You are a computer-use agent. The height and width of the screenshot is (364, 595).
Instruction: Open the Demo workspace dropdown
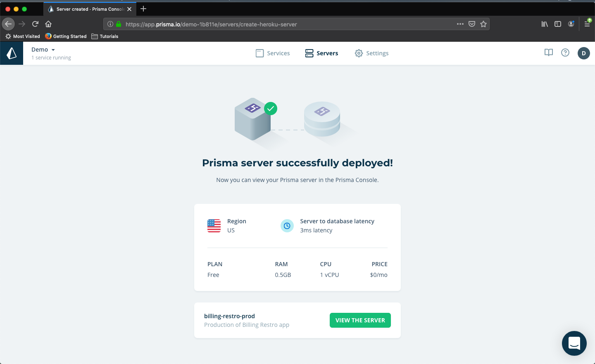click(43, 50)
